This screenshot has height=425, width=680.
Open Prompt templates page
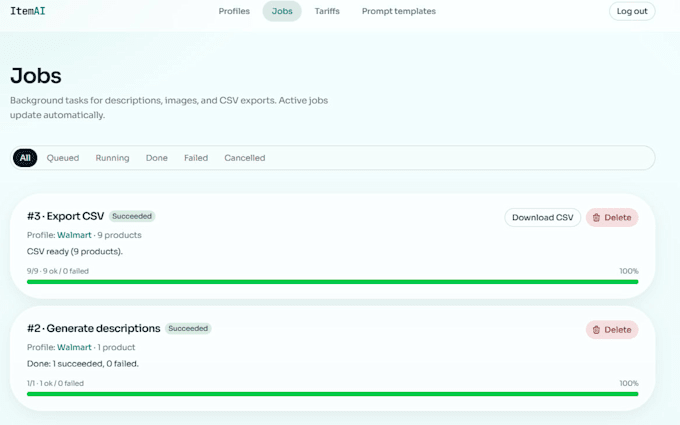click(399, 11)
